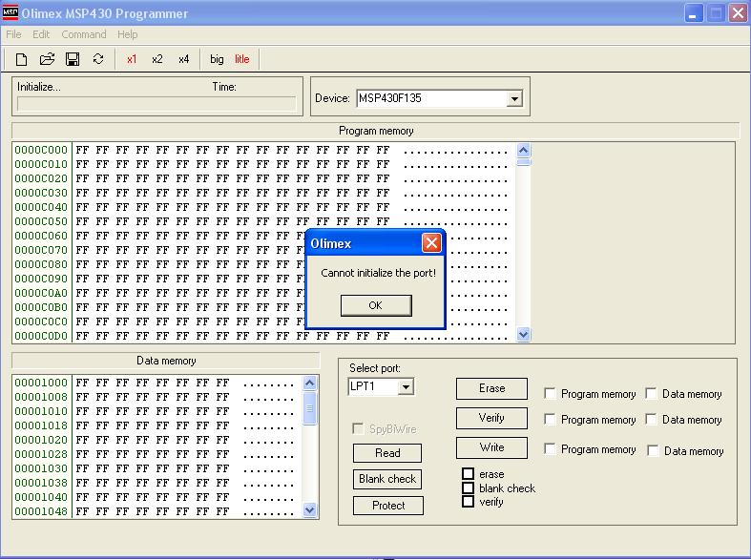Image resolution: width=751 pixels, height=560 pixels.
Task: Tick Program memory checkbox beside Verify
Action: point(551,419)
